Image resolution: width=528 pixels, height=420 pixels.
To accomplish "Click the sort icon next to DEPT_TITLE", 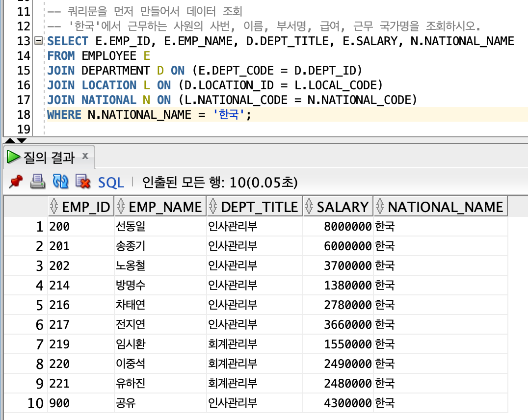I will pos(213,207).
